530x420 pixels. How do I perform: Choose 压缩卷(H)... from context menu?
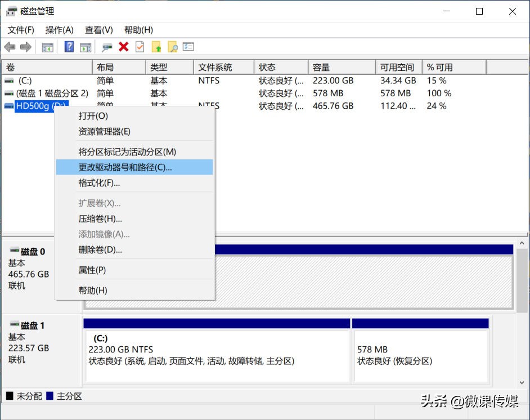(x=134, y=219)
